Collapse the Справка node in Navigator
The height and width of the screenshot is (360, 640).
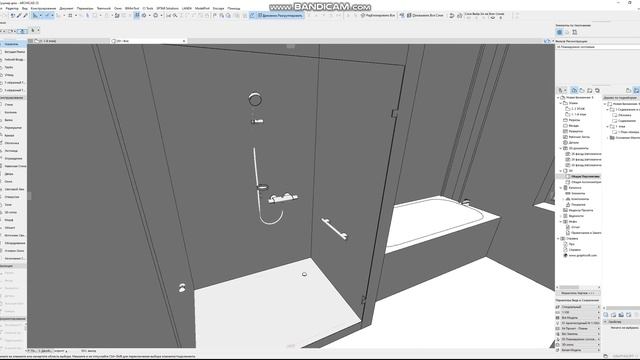[558, 238]
